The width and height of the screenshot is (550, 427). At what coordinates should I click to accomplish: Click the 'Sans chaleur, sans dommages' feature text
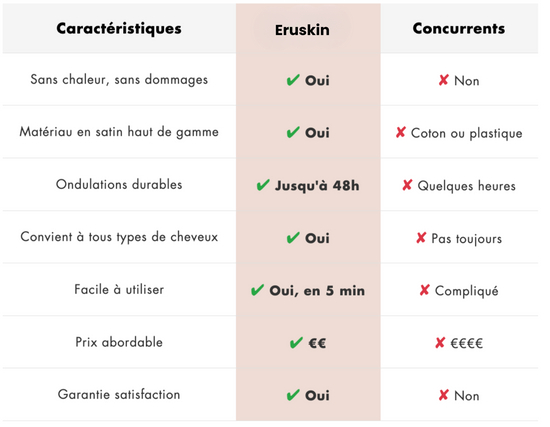coord(119,80)
